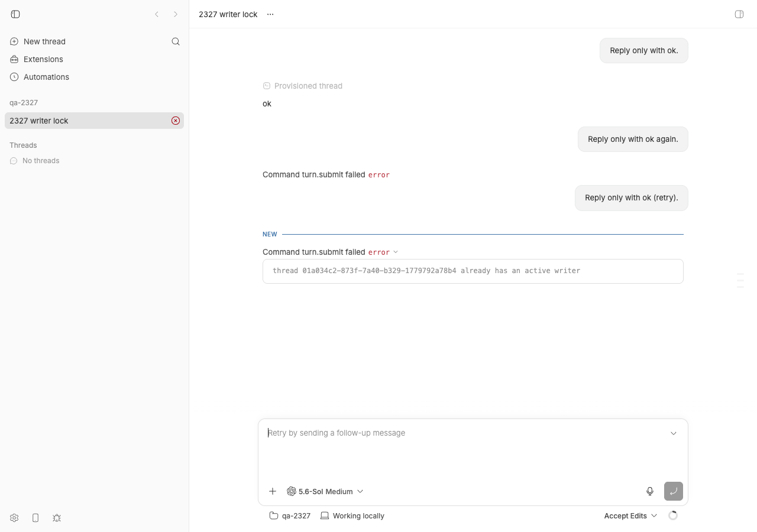Click the first turn.submit failed error line
The image size is (757, 532).
point(326,175)
